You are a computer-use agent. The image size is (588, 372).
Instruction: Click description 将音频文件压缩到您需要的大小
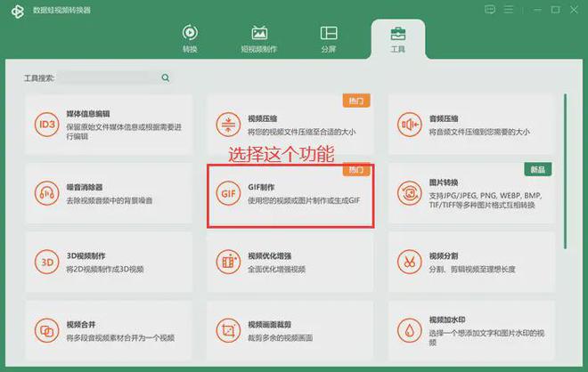click(479, 132)
